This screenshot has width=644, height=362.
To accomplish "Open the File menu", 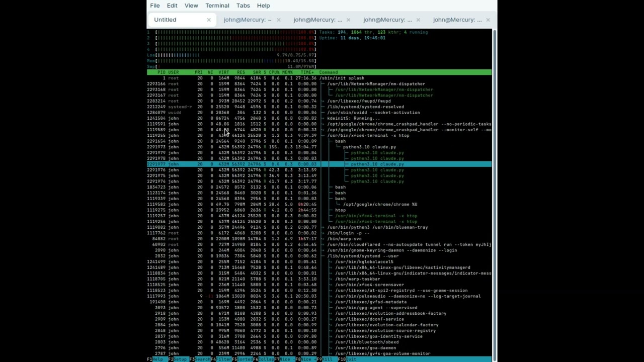I will pos(155,6).
